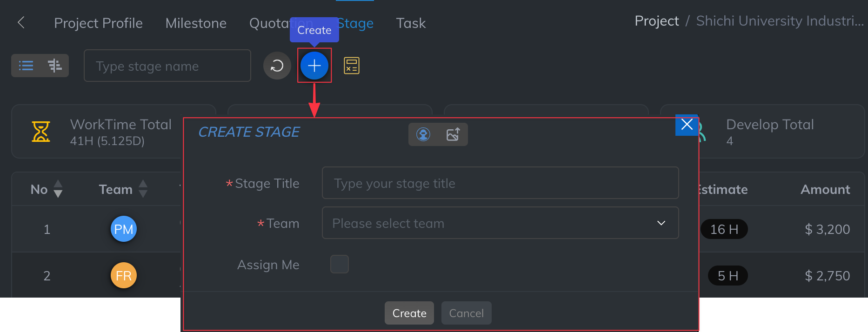Click the avatar icon in dialog header

[x=423, y=134]
